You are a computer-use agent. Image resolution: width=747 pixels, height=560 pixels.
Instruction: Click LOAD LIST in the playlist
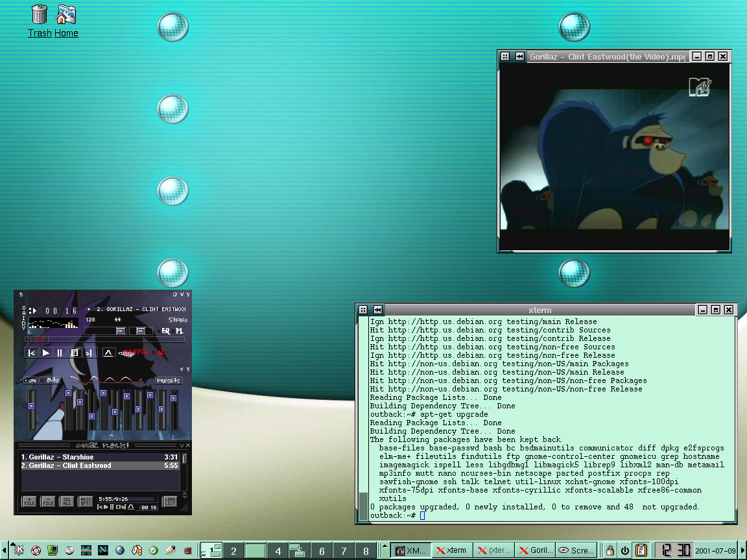pyautogui.click(x=170, y=502)
